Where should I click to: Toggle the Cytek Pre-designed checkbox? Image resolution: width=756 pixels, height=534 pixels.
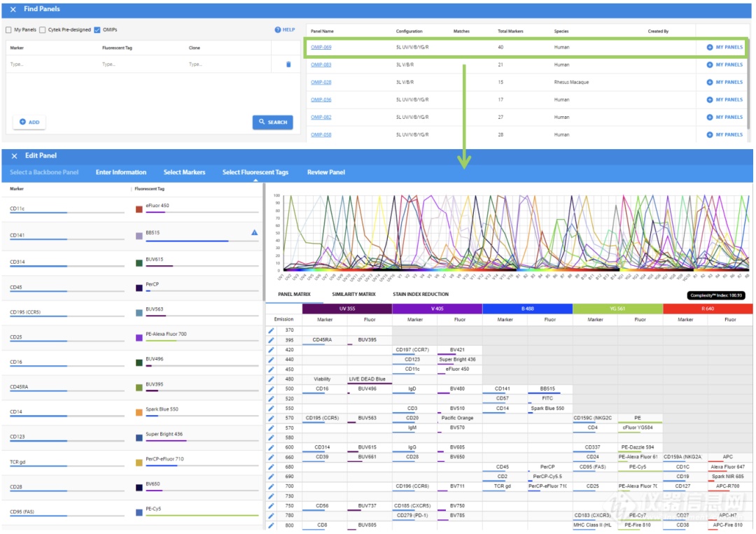(43, 30)
